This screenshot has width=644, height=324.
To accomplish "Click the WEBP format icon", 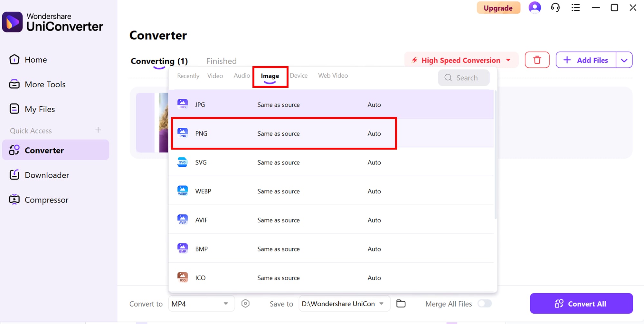I will point(183,191).
